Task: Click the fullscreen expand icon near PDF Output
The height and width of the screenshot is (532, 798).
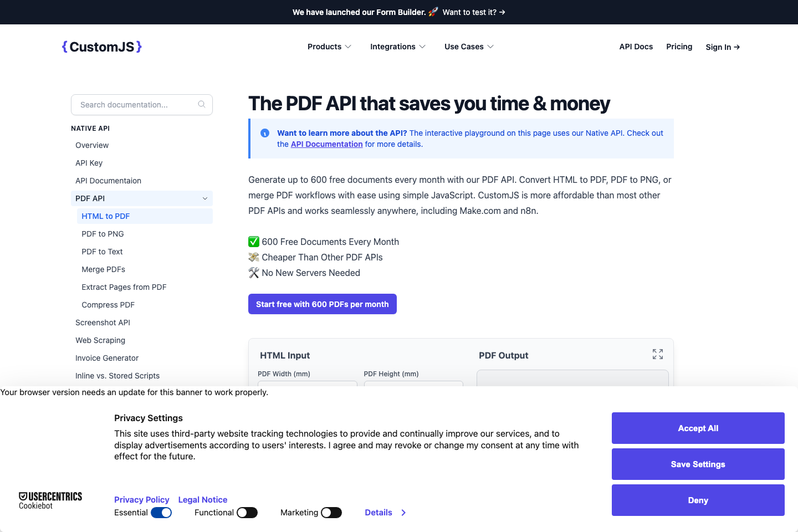Action: pyautogui.click(x=658, y=354)
